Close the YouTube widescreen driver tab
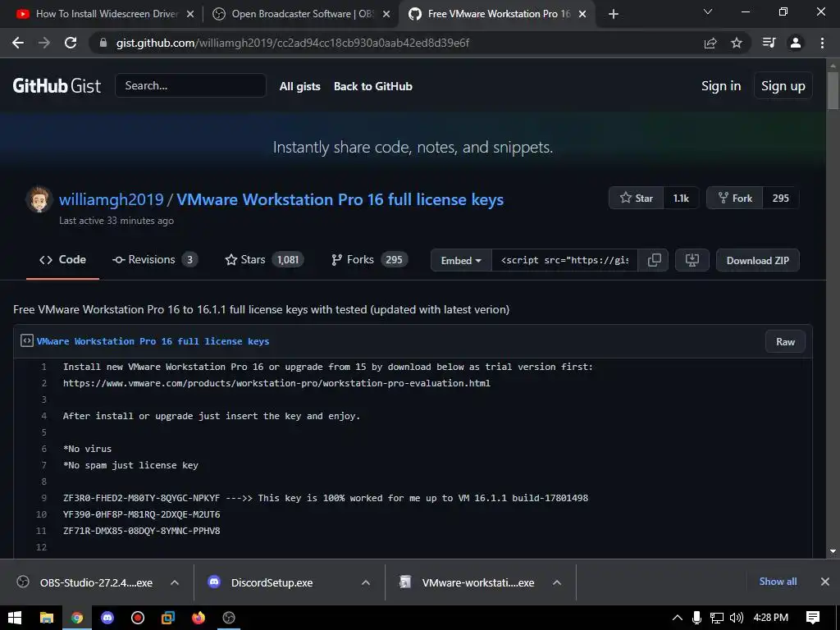 click(x=190, y=14)
